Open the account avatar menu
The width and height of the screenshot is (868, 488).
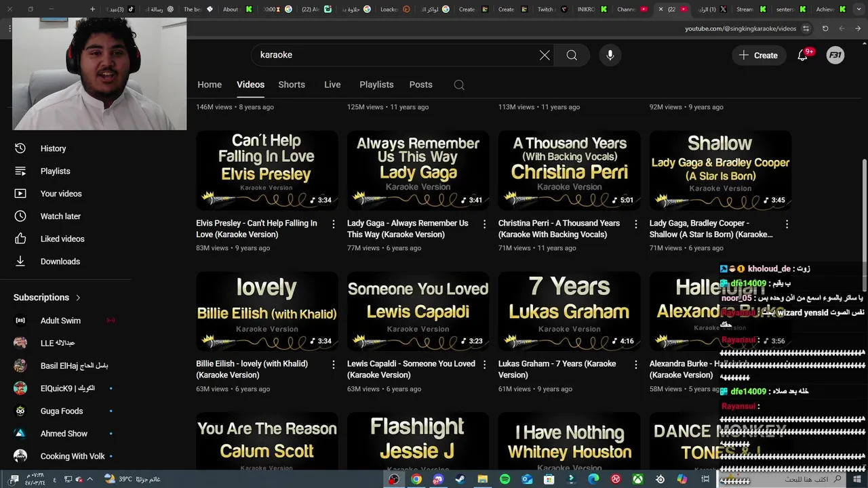coord(835,56)
